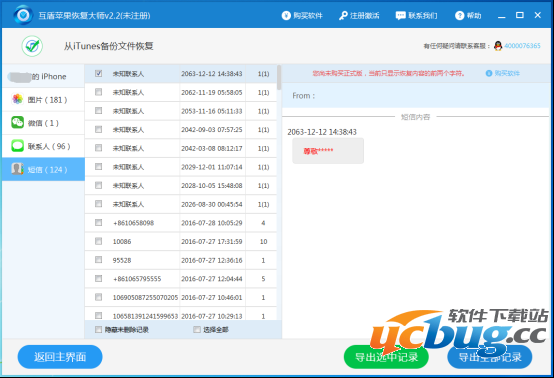Click the 联系我们 chat bubble icon
This screenshot has height=378, width=554.
(400, 16)
